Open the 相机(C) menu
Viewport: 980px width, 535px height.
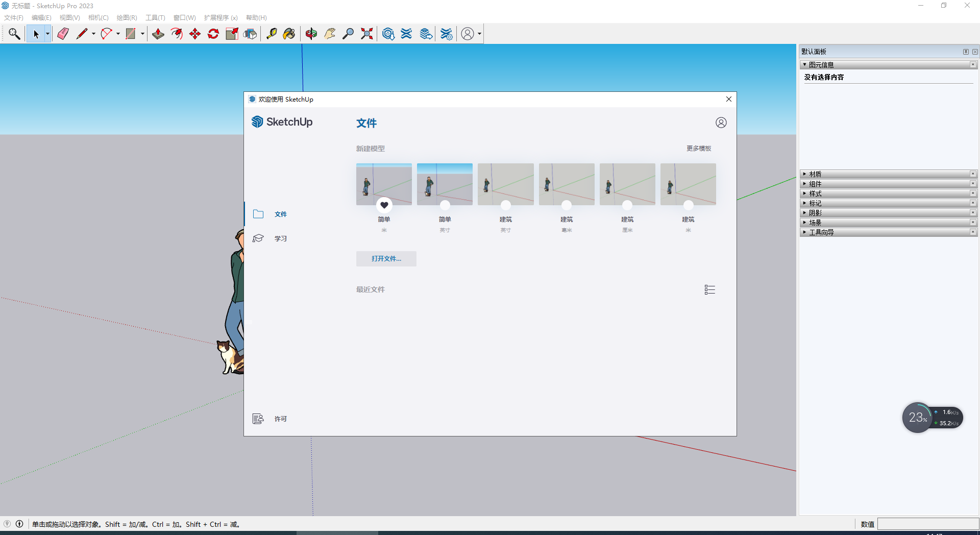tap(98, 18)
